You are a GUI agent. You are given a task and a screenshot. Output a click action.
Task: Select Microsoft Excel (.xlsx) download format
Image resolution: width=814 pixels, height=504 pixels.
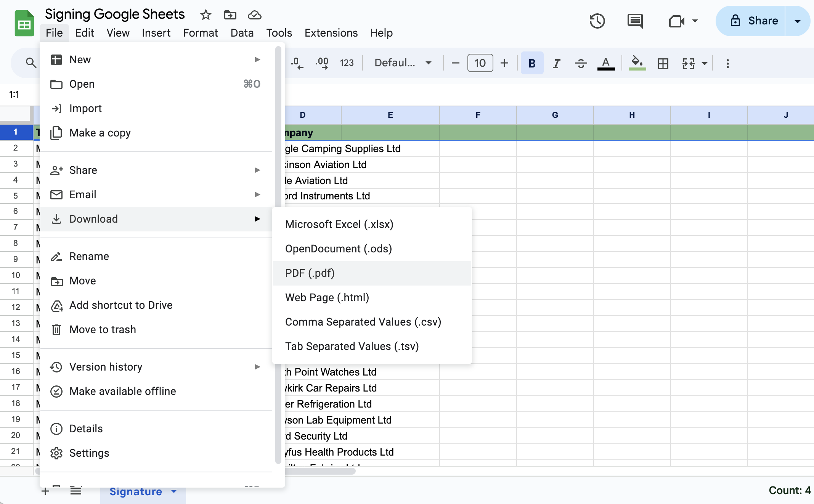pyautogui.click(x=339, y=224)
